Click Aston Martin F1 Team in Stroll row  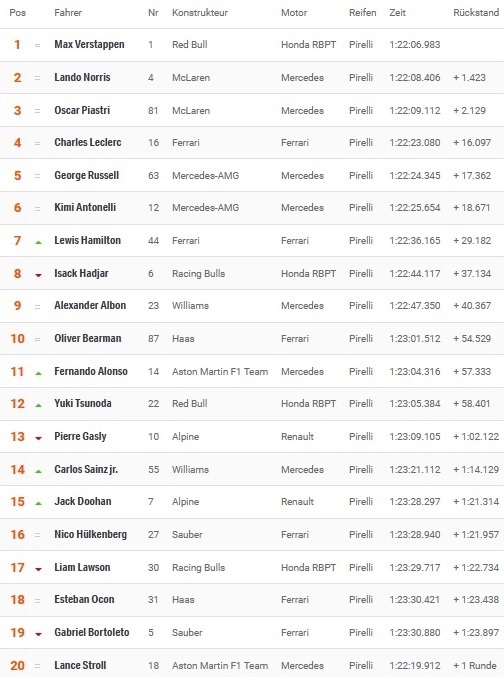point(220,665)
